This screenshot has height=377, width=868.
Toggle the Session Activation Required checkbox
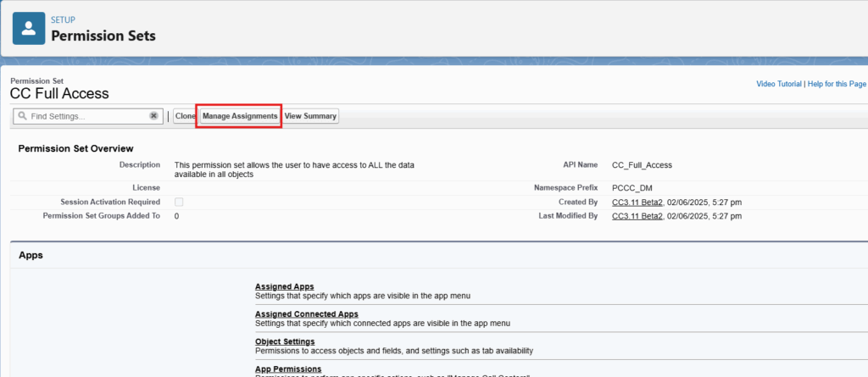178,202
